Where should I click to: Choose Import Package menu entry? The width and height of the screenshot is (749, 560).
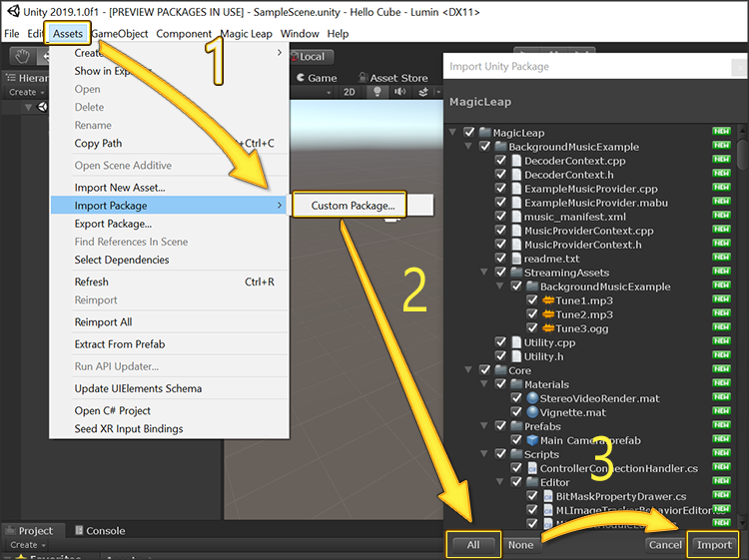[170, 206]
